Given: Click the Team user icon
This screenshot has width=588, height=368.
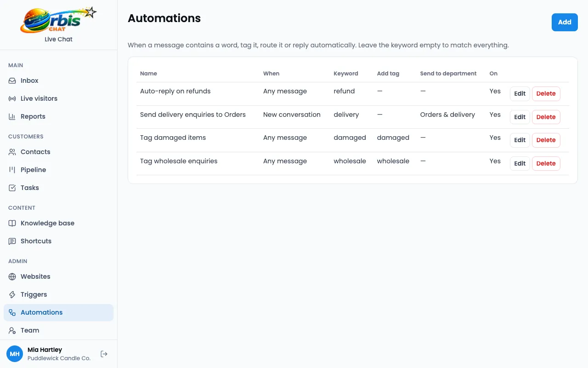Looking at the screenshot, I should [x=12, y=330].
